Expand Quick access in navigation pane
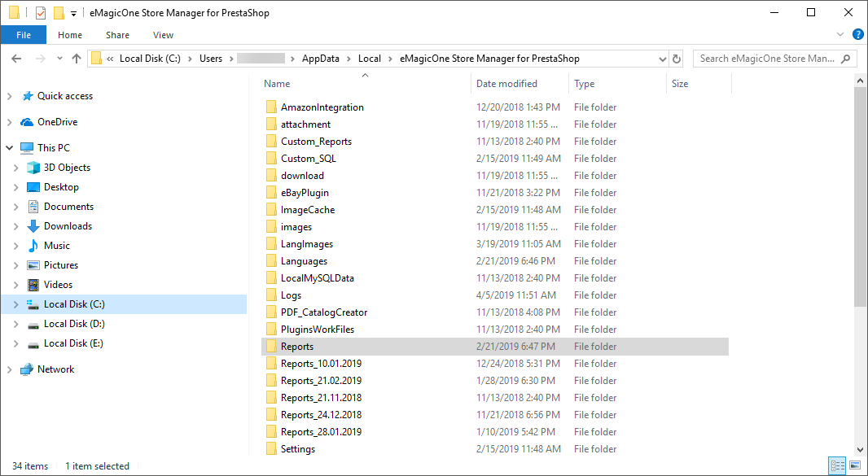 10,96
